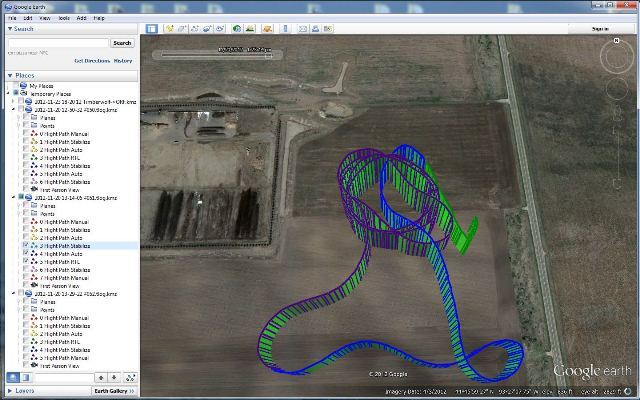This screenshot has height=400, width=640.
Task: Uncheck 3 Flight Path Stabilize under #061
Action: click(x=26, y=246)
